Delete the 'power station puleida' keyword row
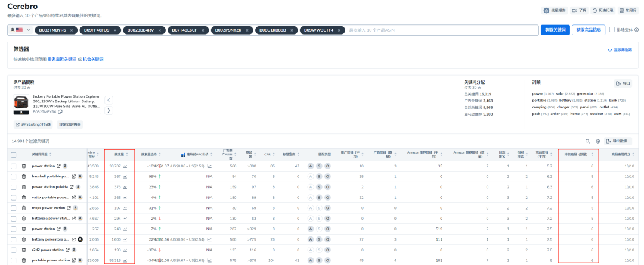This screenshot has width=644, height=265. [24, 187]
